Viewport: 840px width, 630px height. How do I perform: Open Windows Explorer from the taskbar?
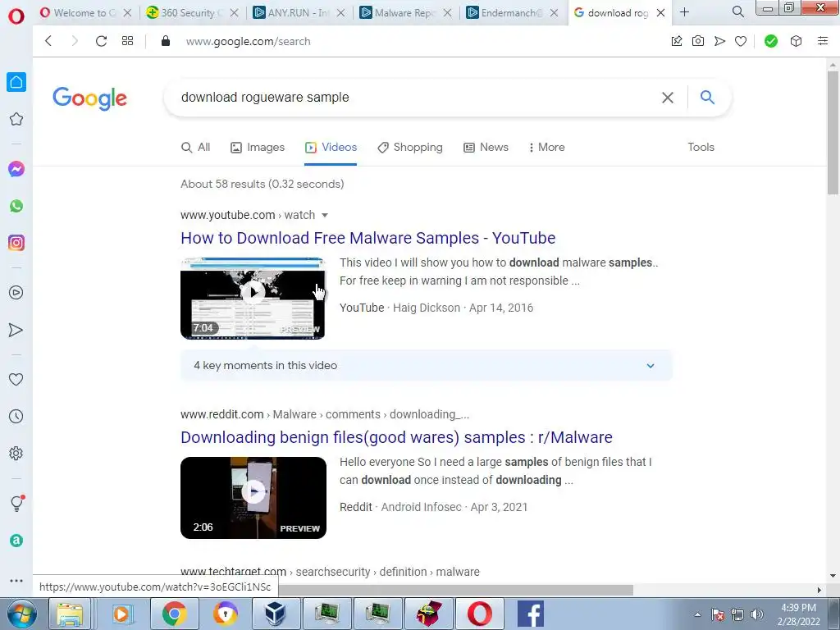point(71,614)
